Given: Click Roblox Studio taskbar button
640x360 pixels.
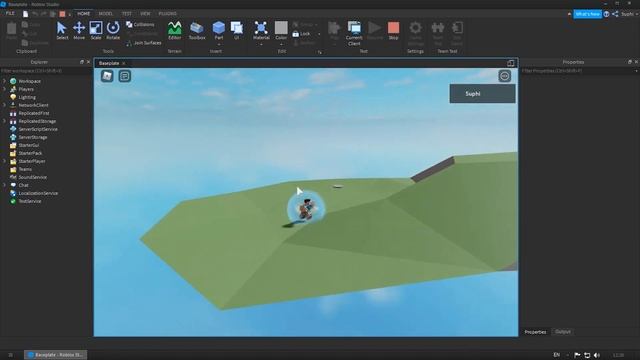Looking at the screenshot, I should click(56, 355).
